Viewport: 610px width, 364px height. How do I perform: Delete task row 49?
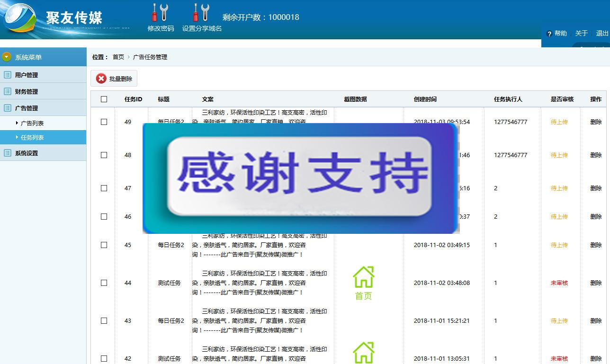click(x=596, y=122)
